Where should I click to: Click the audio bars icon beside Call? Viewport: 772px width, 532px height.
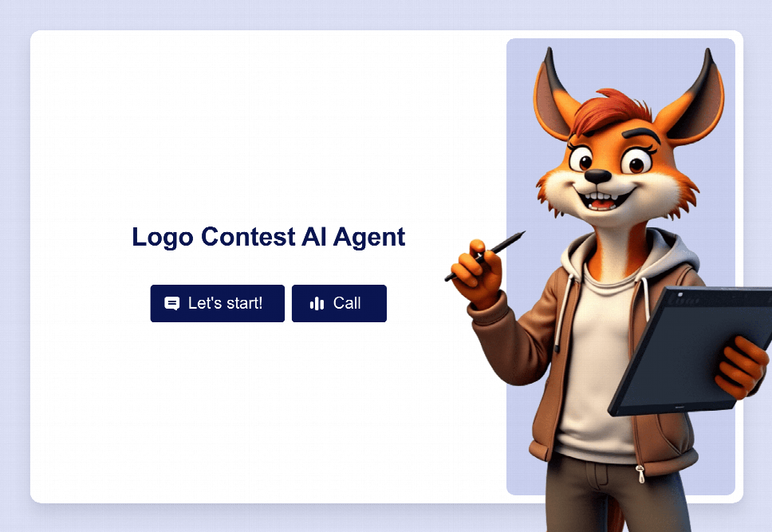(317, 303)
